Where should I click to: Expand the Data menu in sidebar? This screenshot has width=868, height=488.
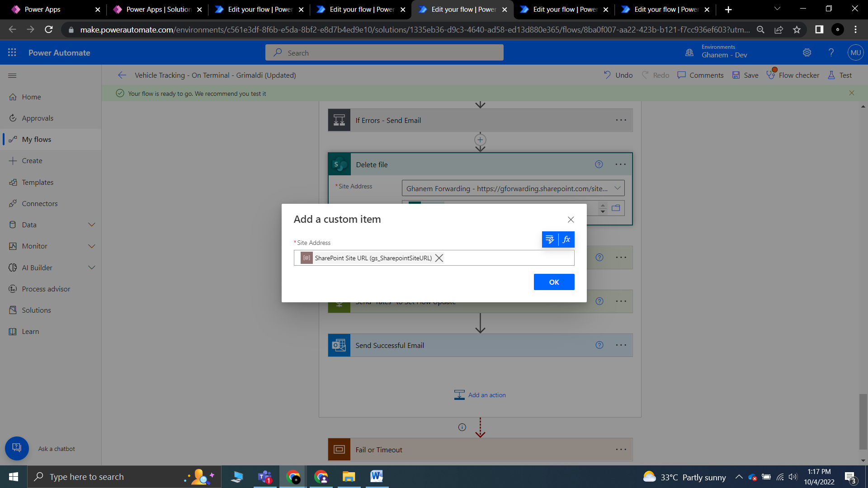pyautogui.click(x=92, y=225)
